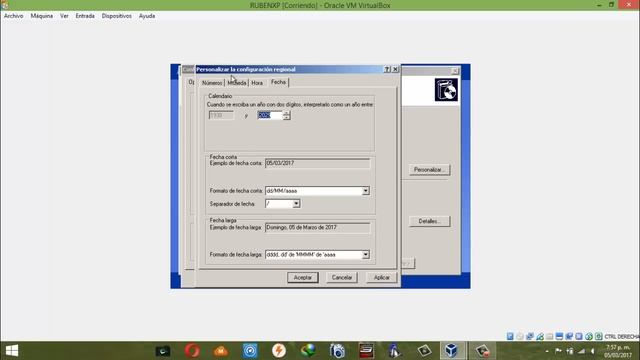Open the taskbar clock showing 7:57 p. m.
Image resolution: width=640 pixels, height=360 pixels.
click(618, 351)
